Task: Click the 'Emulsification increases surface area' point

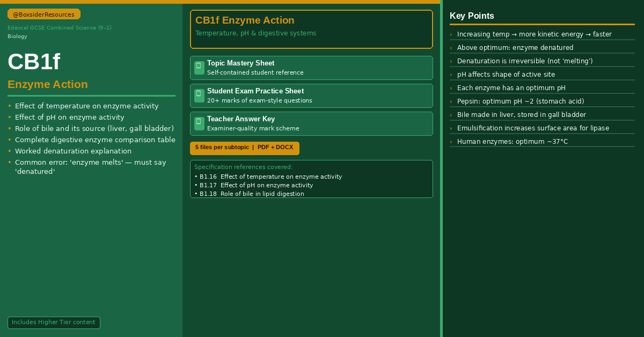Action: (x=533, y=128)
